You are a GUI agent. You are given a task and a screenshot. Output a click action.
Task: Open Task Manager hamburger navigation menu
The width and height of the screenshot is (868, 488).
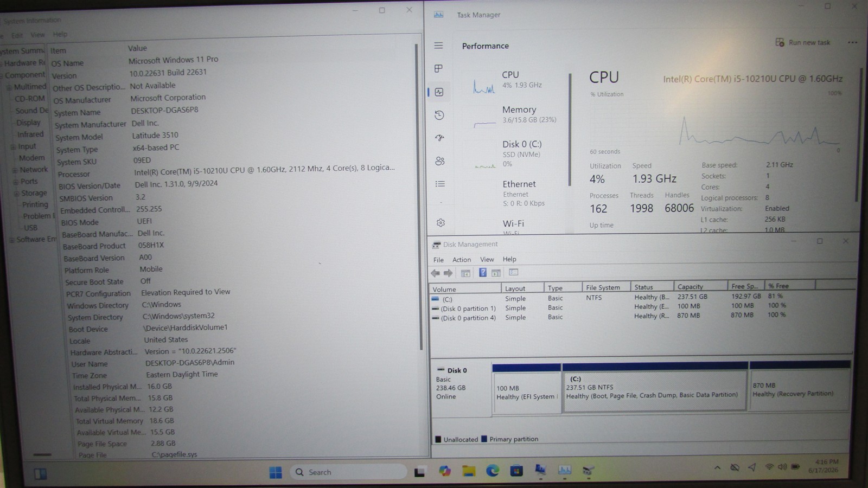click(438, 46)
